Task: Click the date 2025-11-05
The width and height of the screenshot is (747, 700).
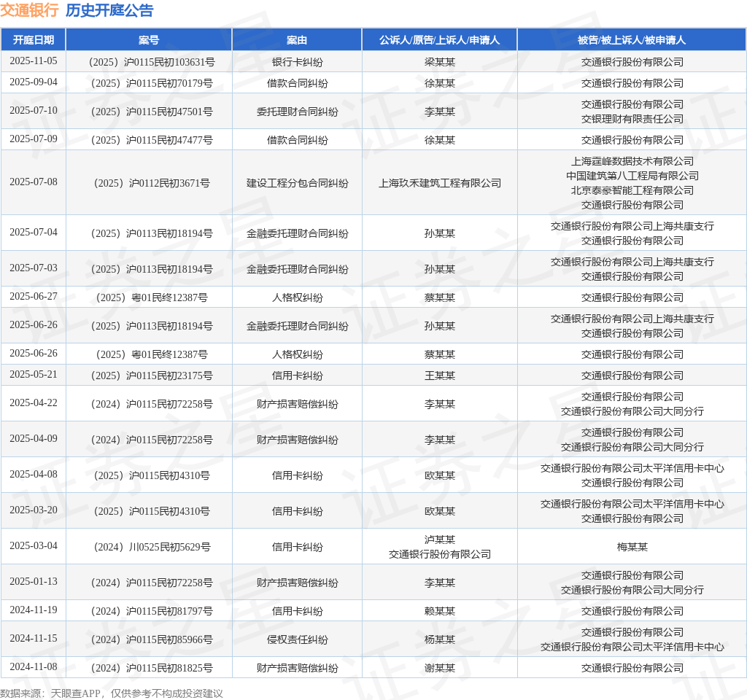Action: [34, 61]
